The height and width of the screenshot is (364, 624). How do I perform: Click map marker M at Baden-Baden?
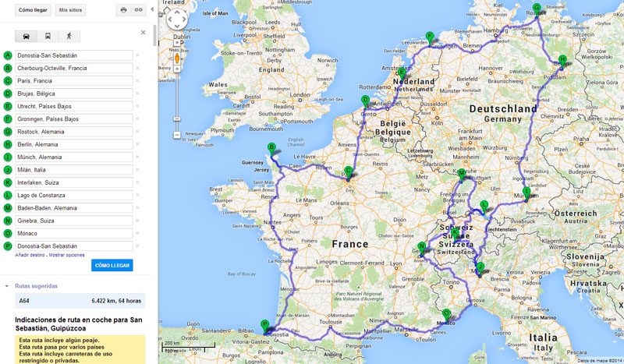(x=462, y=175)
